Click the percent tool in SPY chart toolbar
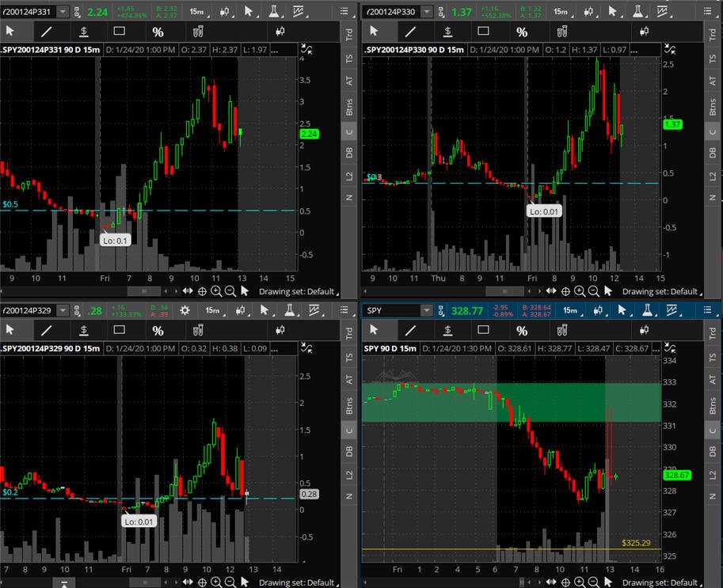 pos(522,331)
